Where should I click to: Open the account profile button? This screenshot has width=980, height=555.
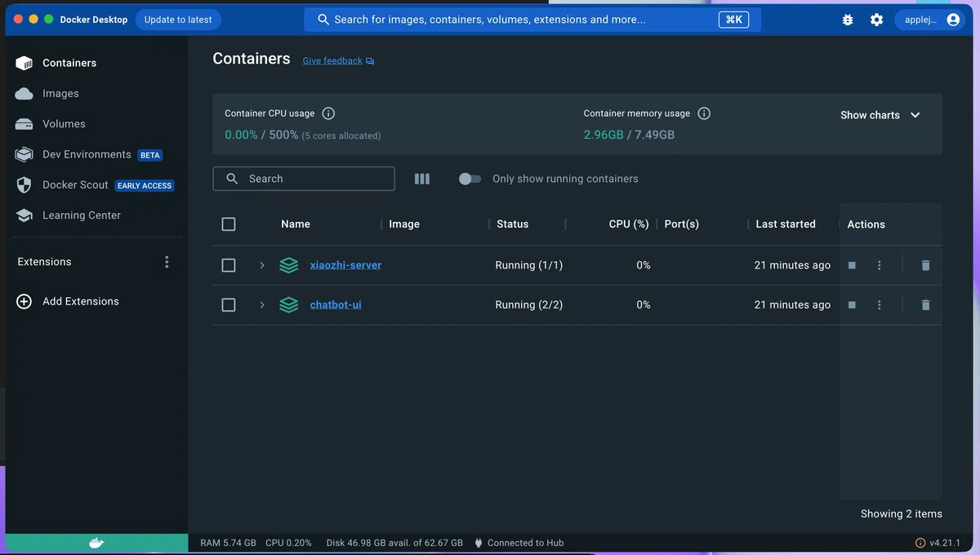[932, 20]
